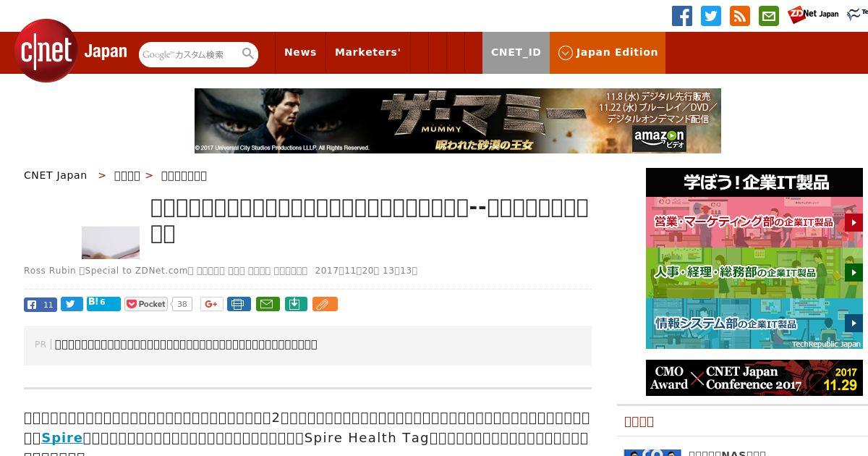The height and width of the screenshot is (456, 868).
Task: Tweet the article via share button
Action: pos(72,305)
